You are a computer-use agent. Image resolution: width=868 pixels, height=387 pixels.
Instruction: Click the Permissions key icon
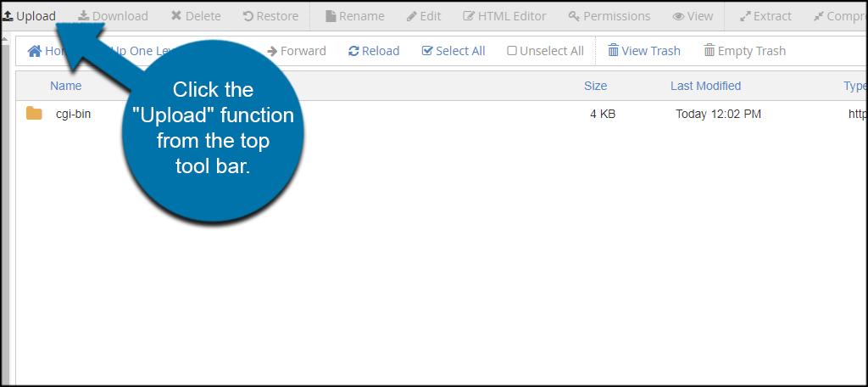(574, 17)
